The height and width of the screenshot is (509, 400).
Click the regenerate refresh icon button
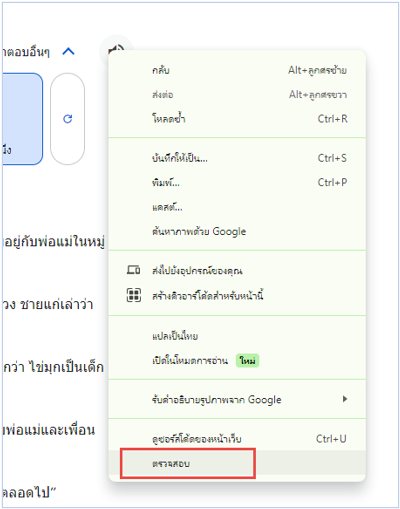coord(67,119)
